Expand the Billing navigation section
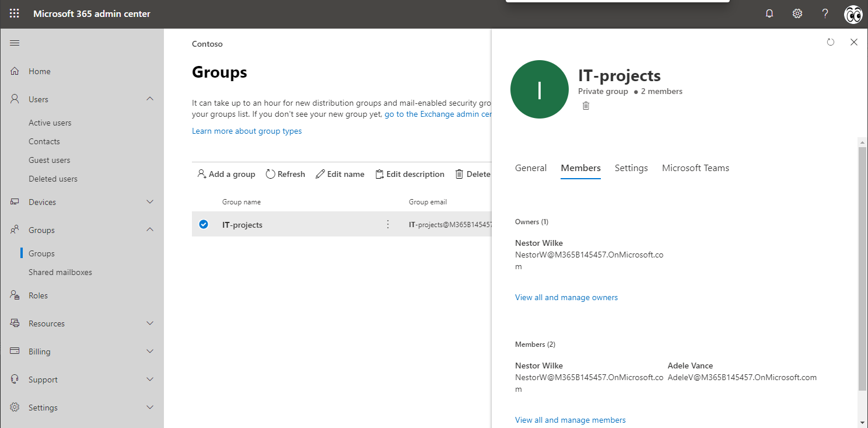 tap(150, 352)
